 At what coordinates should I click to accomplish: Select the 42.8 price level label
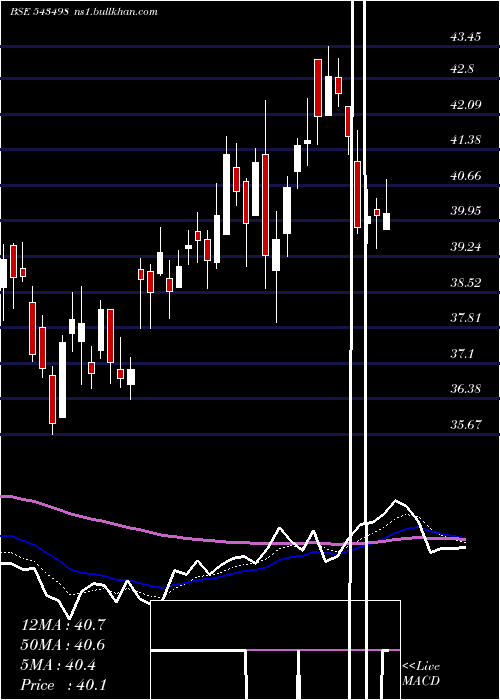tap(462, 69)
